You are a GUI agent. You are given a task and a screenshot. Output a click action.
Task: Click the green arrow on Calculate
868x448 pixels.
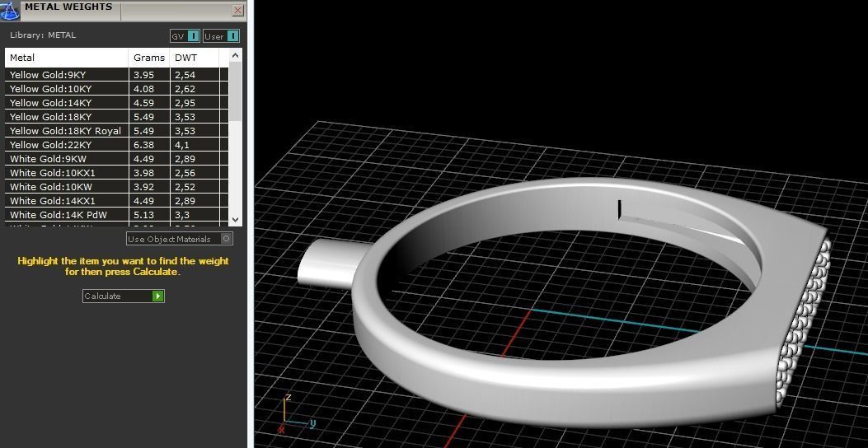(157, 296)
